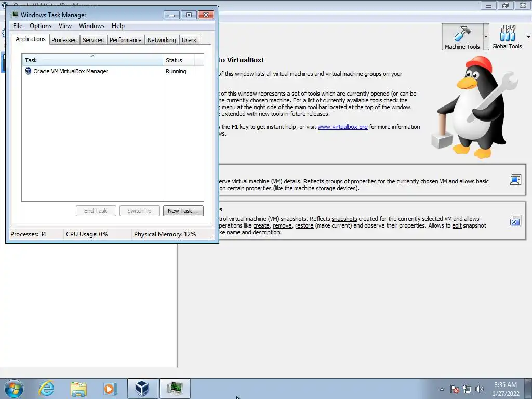Expand the Machine Tools dropdown arrow
The height and width of the screenshot is (399, 532).
coord(486,37)
